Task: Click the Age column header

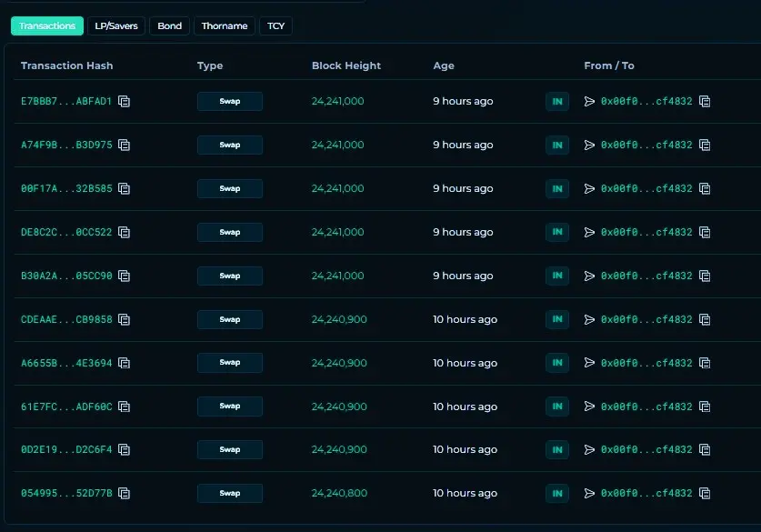Action: click(444, 65)
